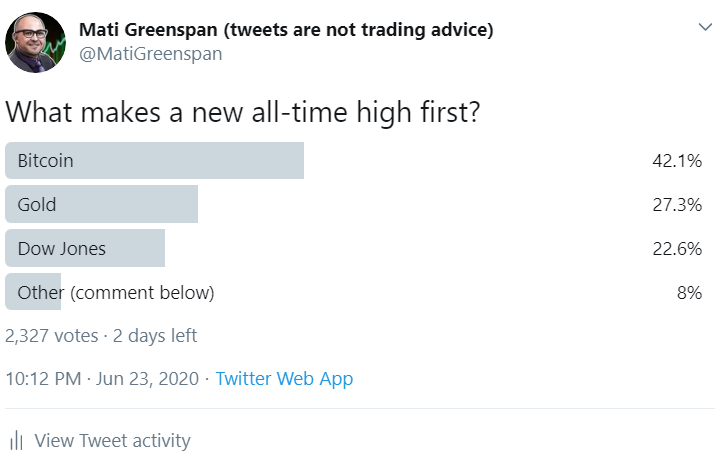Open the Twitter Web App link
This screenshot has width=727, height=468.
284,379
